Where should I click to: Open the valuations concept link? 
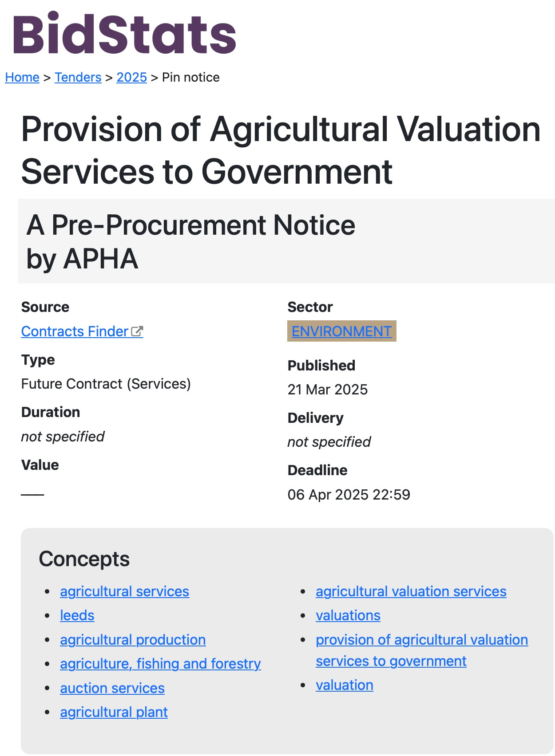tap(348, 615)
